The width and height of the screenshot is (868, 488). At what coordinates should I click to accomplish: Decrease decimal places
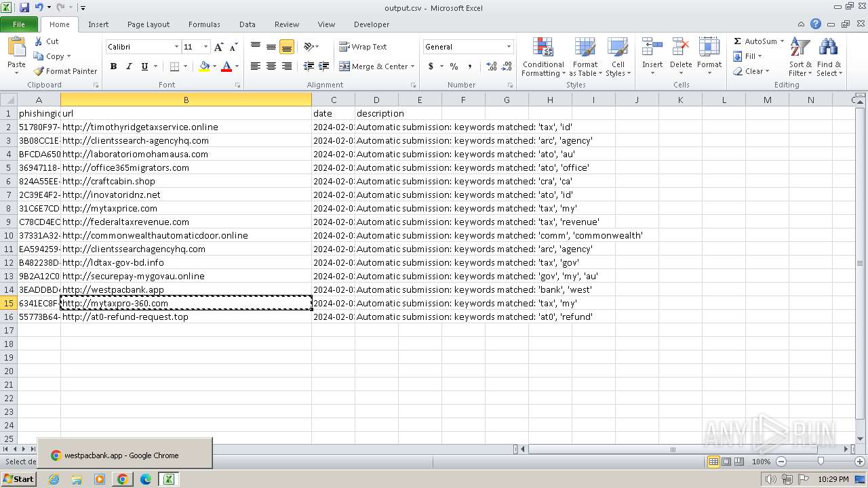pyautogui.click(x=508, y=66)
